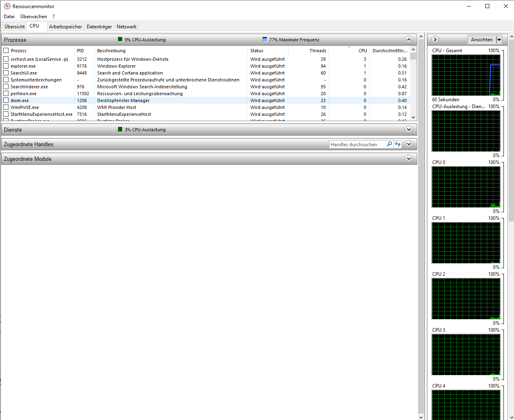
Task: Tick the select-all checkbox beside Prozess header
Action: click(6, 51)
